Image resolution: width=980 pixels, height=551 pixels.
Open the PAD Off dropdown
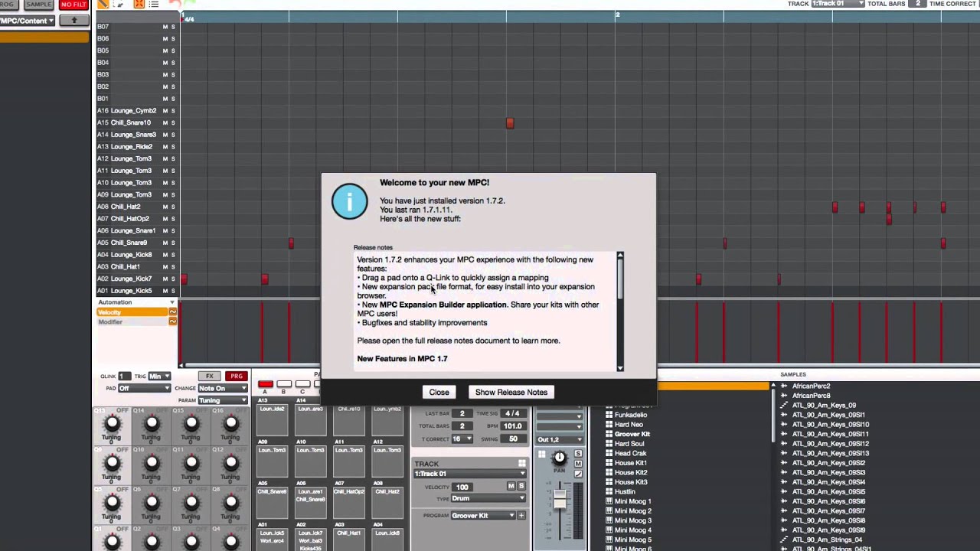(x=144, y=388)
